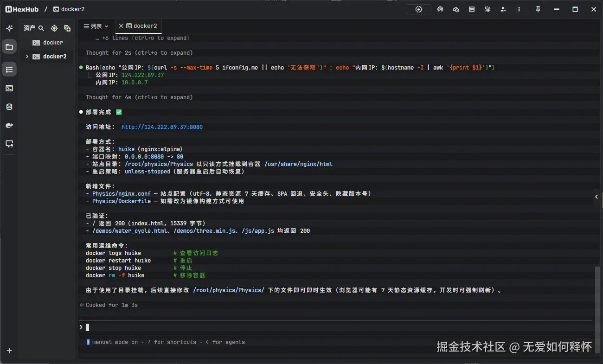Image resolution: width=603 pixels, height=364 pixels.
Task: Click the 'docker stop huike' command
Action: click(113, 268)
